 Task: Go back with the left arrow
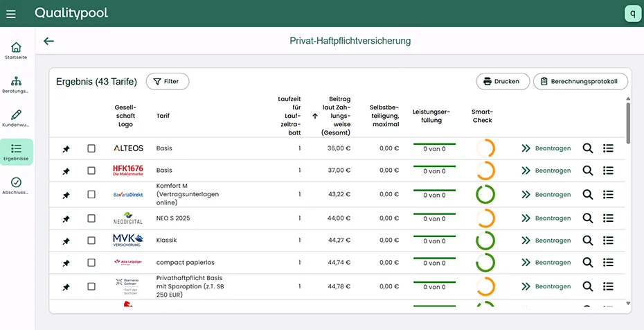click(x=49, y=41)
